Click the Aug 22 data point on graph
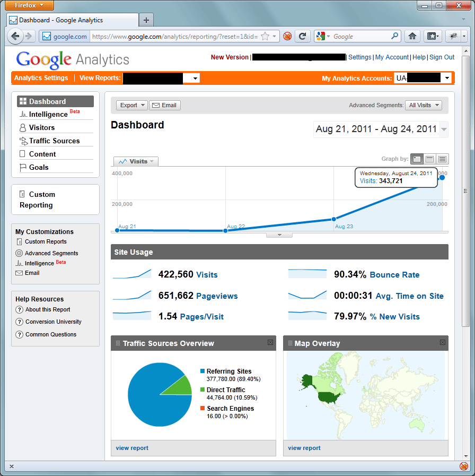This screenshot has width=475, height=476. (x=225, y=231)
